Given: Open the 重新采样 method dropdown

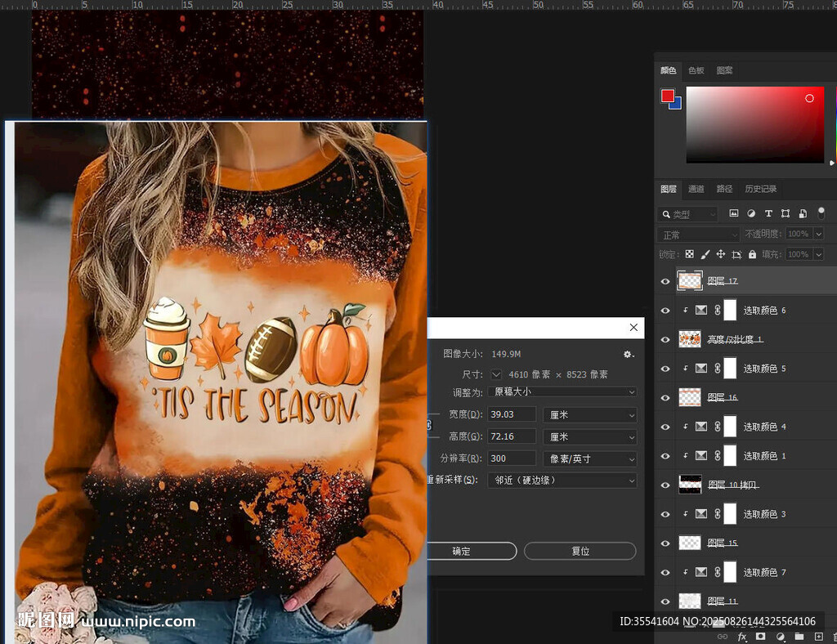Looking at the screenshot, I should (561, 481).
